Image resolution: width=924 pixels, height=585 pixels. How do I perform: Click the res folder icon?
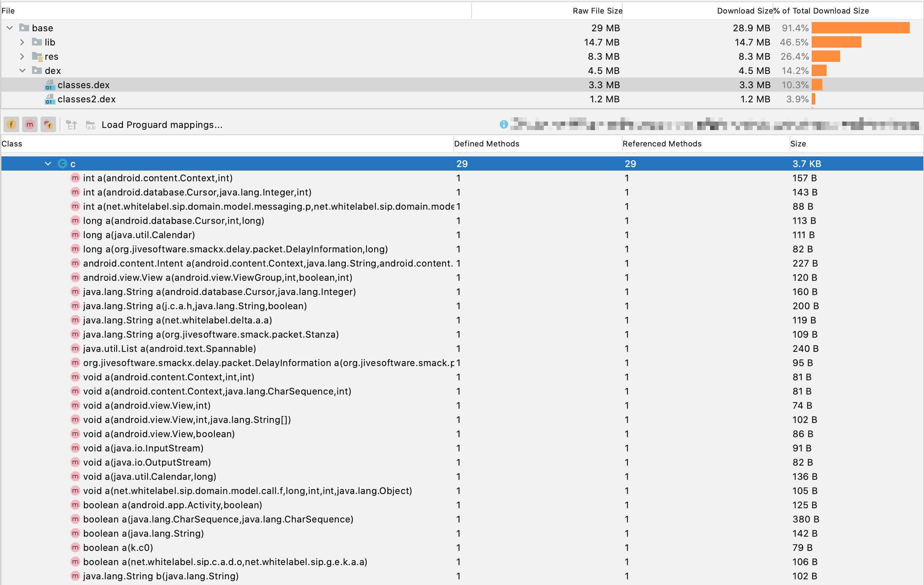point(37,57)
